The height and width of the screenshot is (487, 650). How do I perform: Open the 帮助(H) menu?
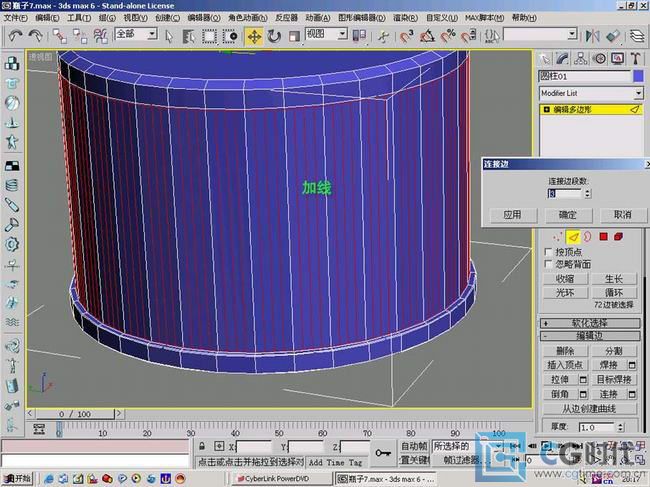coord(524,18)
